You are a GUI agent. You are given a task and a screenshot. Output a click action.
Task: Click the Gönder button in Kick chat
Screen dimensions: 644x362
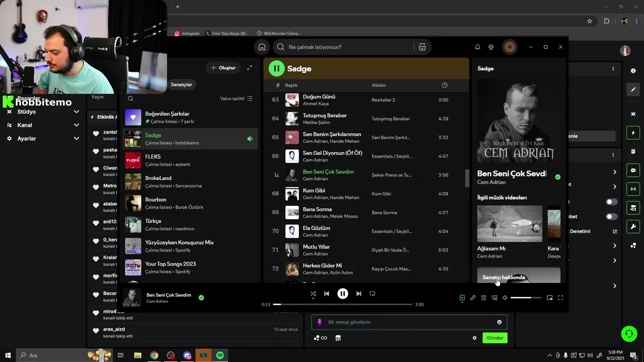point(495,338)
